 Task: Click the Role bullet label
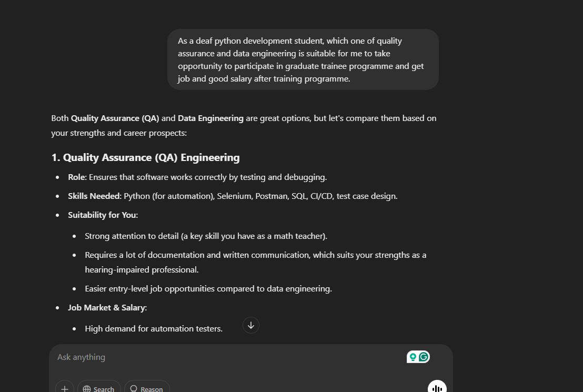pyautogui.click(x=77, y=177)
